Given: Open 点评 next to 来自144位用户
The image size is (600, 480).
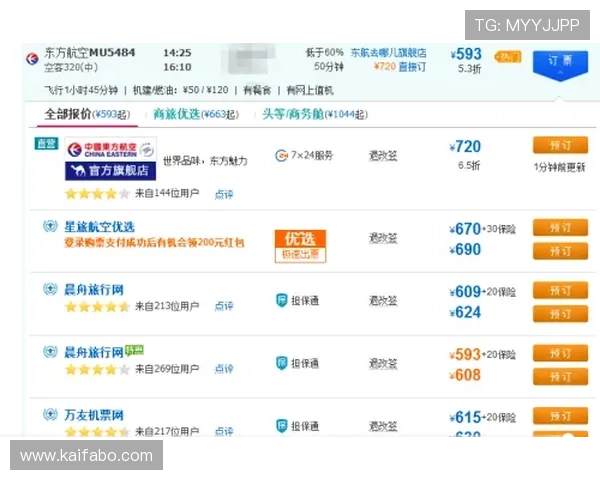Looking at the screenshot, I should coord(224,194).
